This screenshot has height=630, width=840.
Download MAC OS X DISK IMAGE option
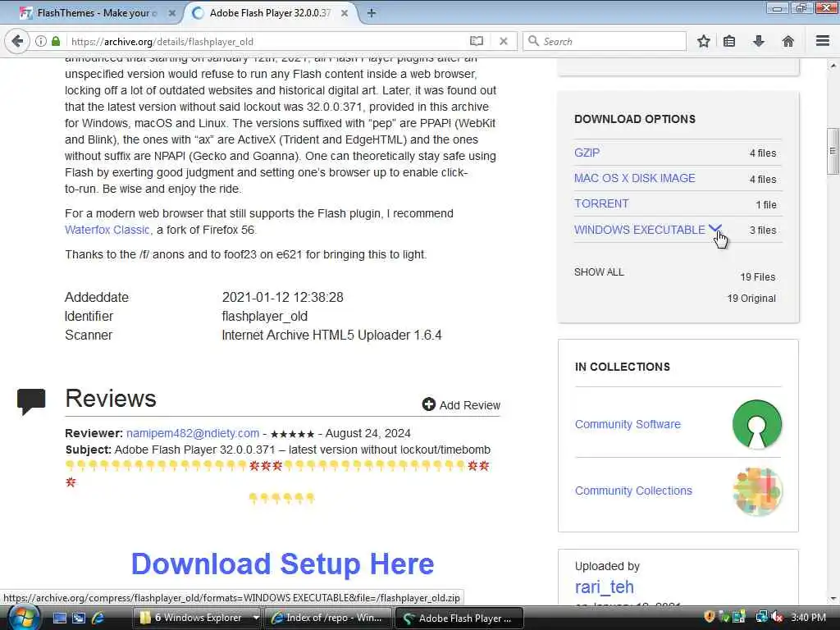coord(635,178)
